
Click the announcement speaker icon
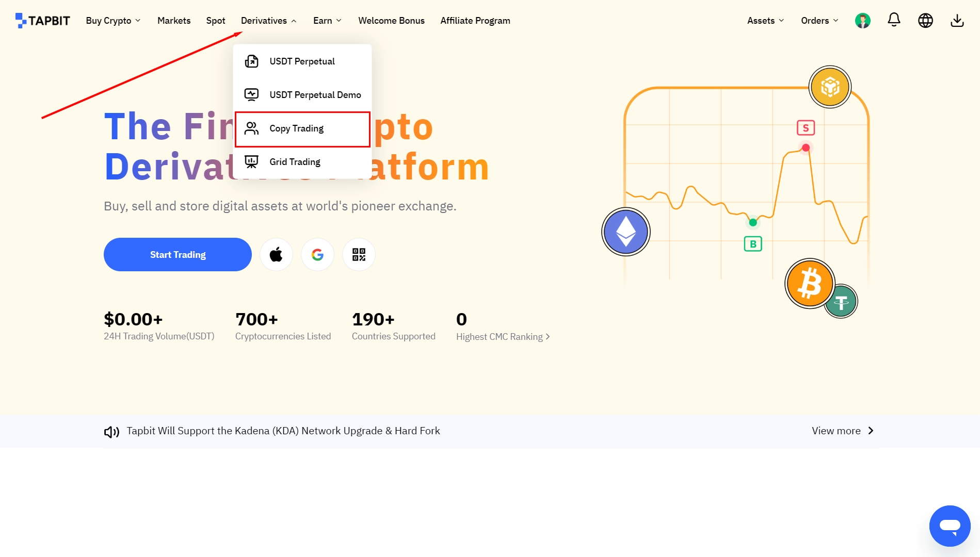(111, 432)
